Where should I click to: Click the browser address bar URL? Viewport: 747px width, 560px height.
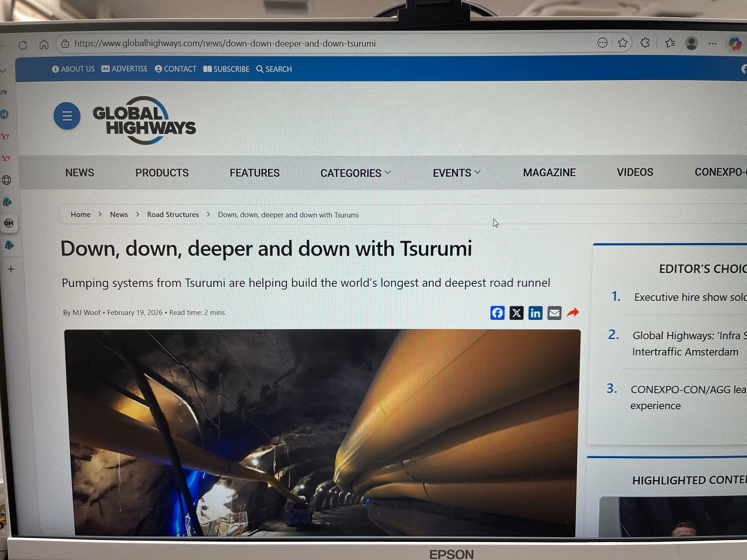pos(225,44)
